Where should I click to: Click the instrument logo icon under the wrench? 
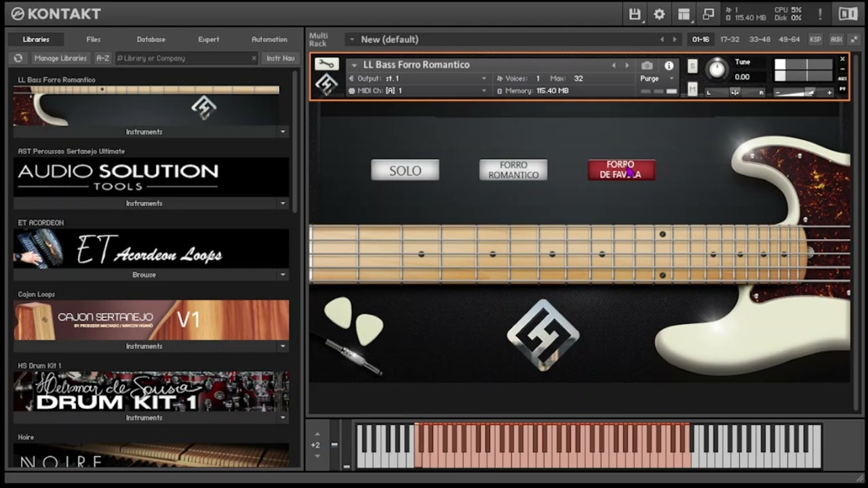[326, 85]
